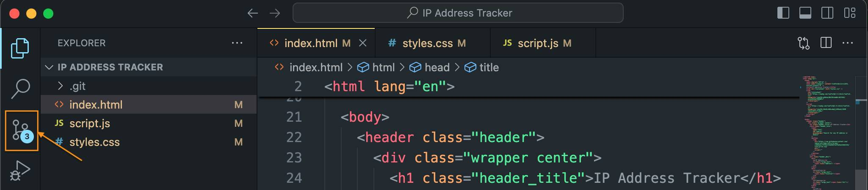Screen dimensions: 868x190
Task: Select styles.css in the explorer tree
Action: click(x=149, y=142)
